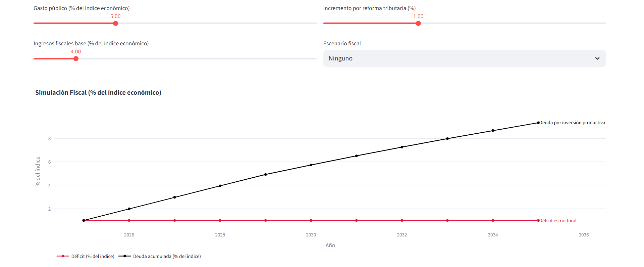Viewport: 644px width, 267px height.
Task: Click the Simulación Fiscal chart title
Action: (x=98, y=93)
